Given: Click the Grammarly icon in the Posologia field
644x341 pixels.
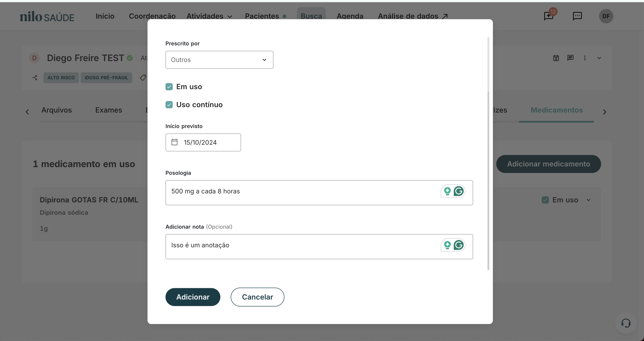Looking at the screenshot, I should (459, 191).
